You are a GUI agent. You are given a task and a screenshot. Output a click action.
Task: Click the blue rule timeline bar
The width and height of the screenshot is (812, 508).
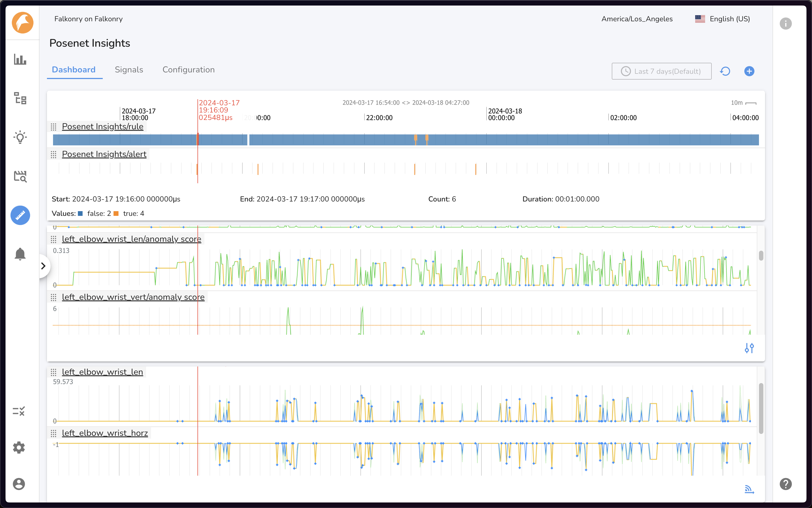click(406, 140)
